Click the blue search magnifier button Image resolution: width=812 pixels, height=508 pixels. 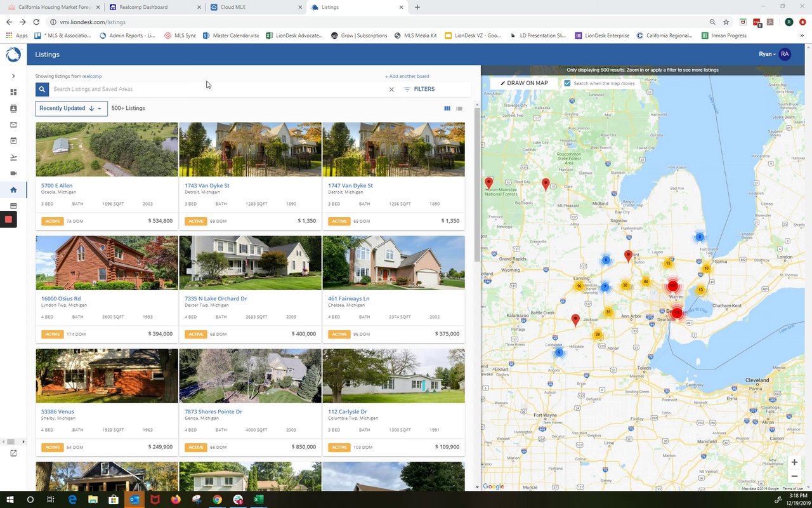click(42, 90)
